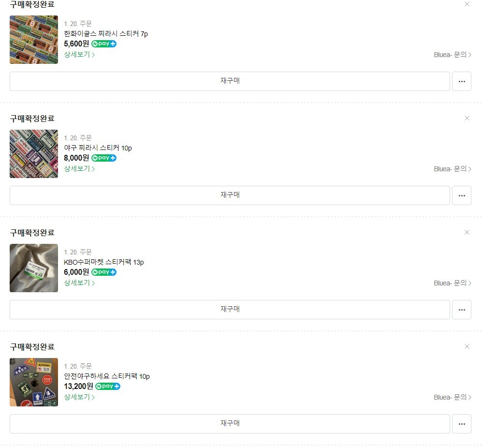Open the KBO수퍼마켓 스티커팩 product thumbnail
The width and height of the screenshot is (482, 448).
pyautogui.click(x=34, y=268)
